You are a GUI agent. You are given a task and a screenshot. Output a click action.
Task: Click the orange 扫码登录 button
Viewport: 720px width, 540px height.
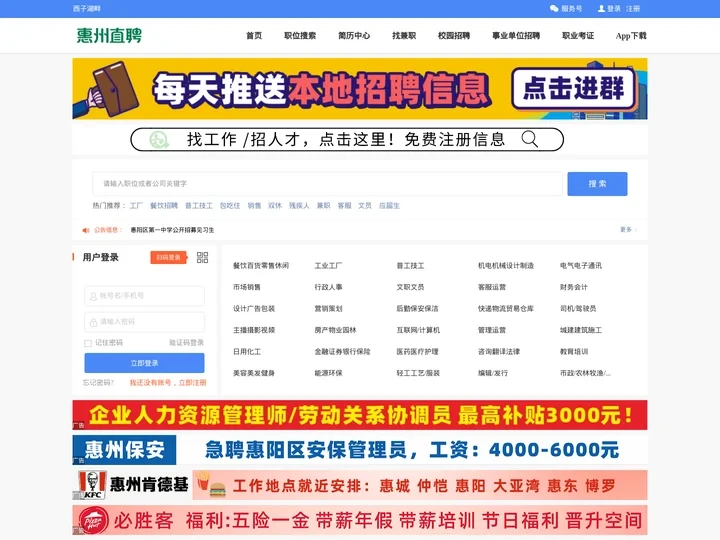[x=169, y=258]
